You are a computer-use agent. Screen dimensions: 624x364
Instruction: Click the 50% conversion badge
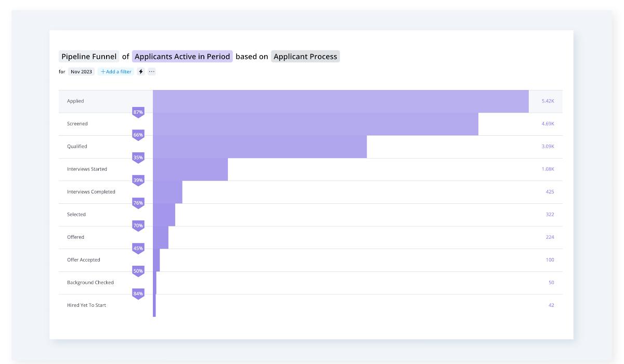click(138, 271)
